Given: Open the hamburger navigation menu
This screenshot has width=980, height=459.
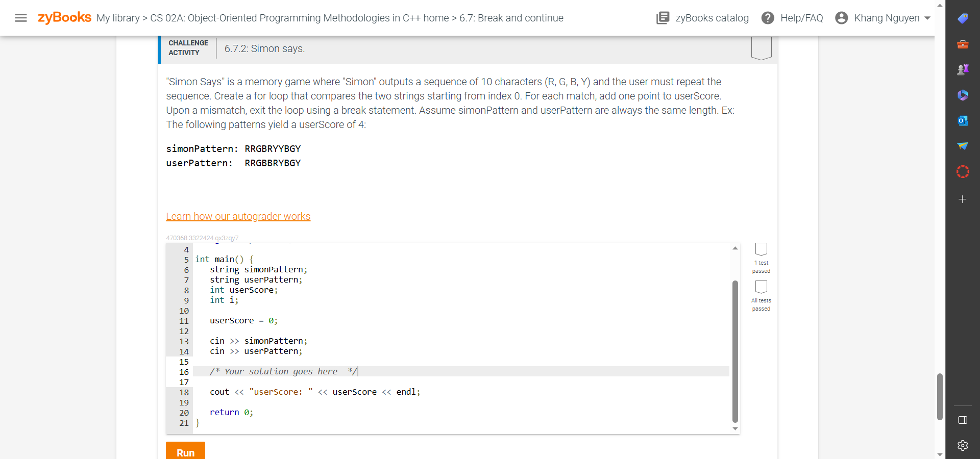Looking at the screenshot, I should (x=21, y=18).
